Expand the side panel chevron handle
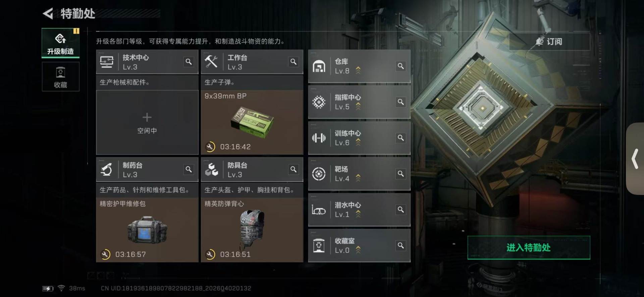This screenshot has height=297, width=644. coord(635,159)
